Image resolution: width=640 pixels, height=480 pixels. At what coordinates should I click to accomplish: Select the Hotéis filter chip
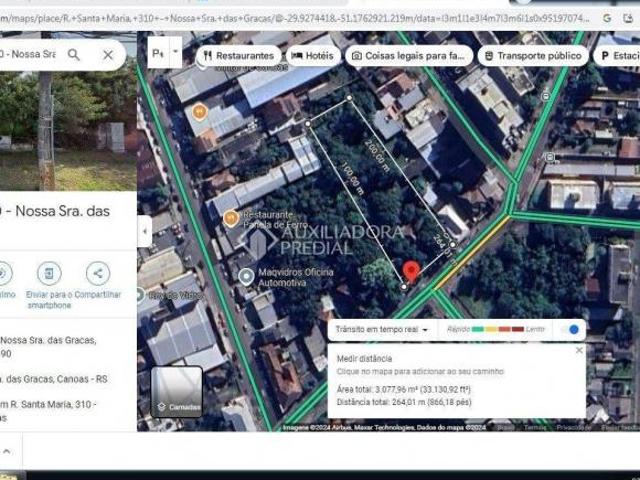[312, 56]
